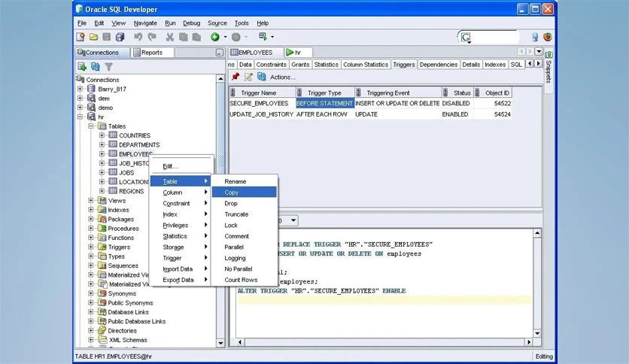
Task: Click Connections tree scrollbar down arrow
Action: click(x=220, y=343)
